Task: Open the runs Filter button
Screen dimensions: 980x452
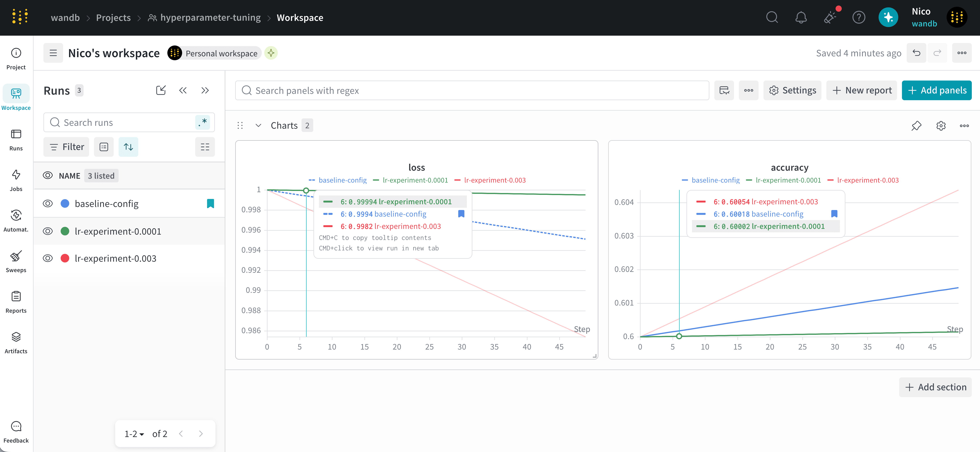Action: tap(66, 147)
